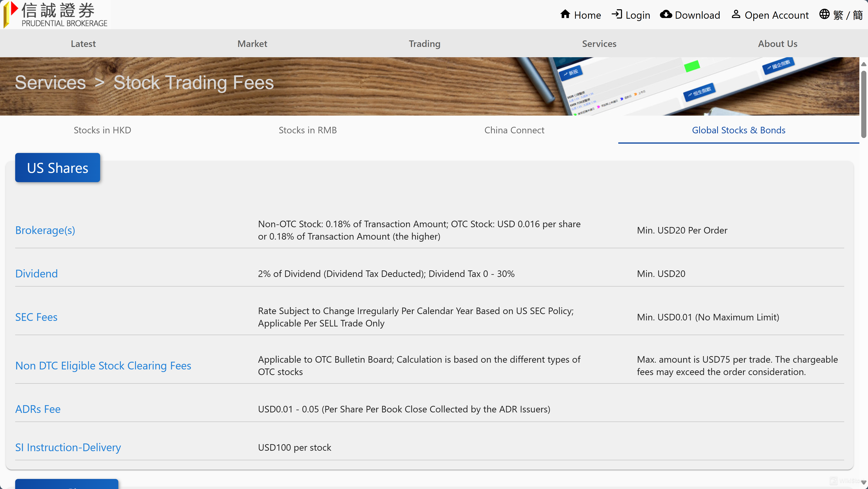The width and height of the screenshot is (868, 489).
Task: Expand the Trading navigation menu
Action: click(424, 43)
